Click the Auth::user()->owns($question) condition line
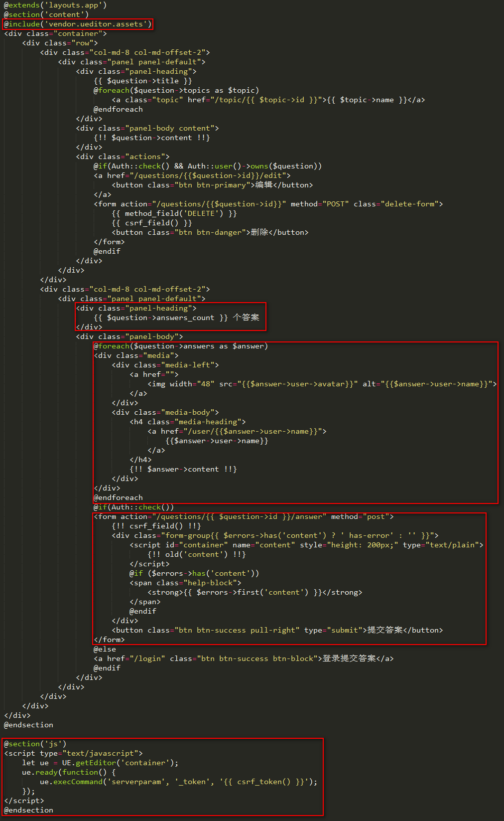The height and width of the screenshot is (821, 504). click(208, 166)
